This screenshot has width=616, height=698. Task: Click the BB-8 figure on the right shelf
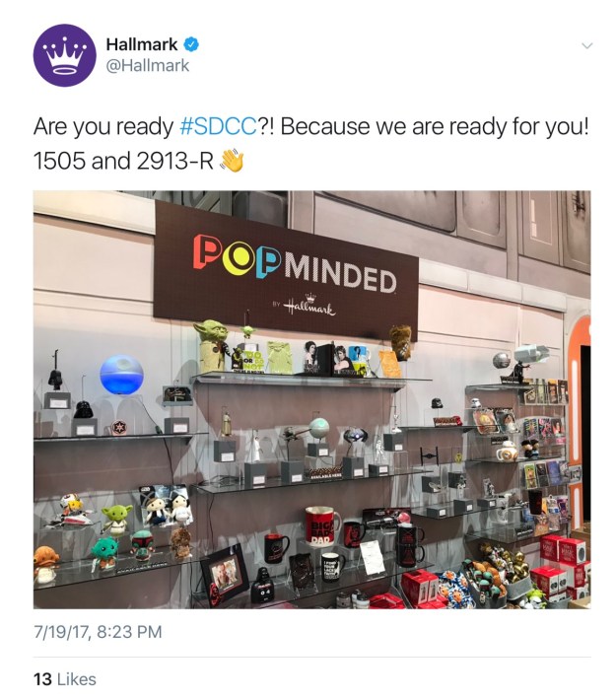pos(507,450)
